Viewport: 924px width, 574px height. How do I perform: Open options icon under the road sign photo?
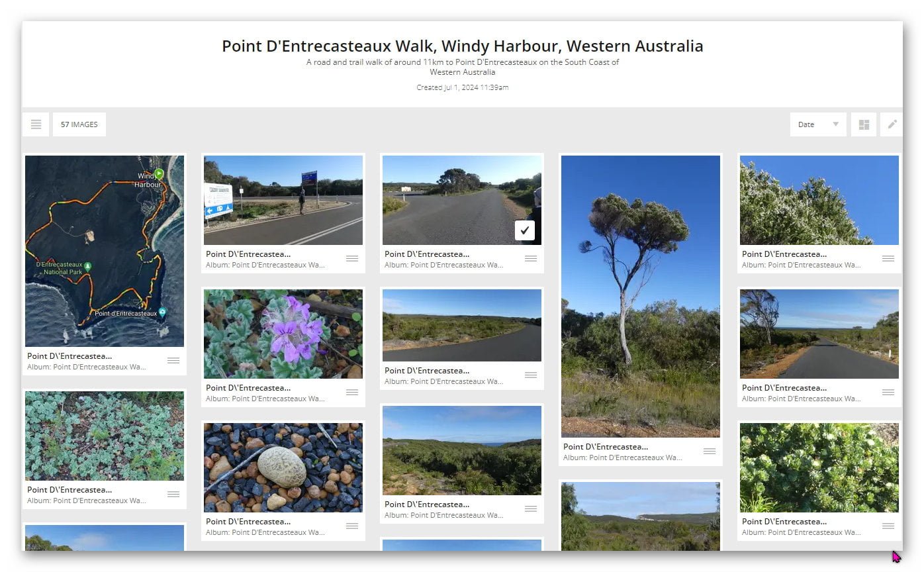click(352, 259)
